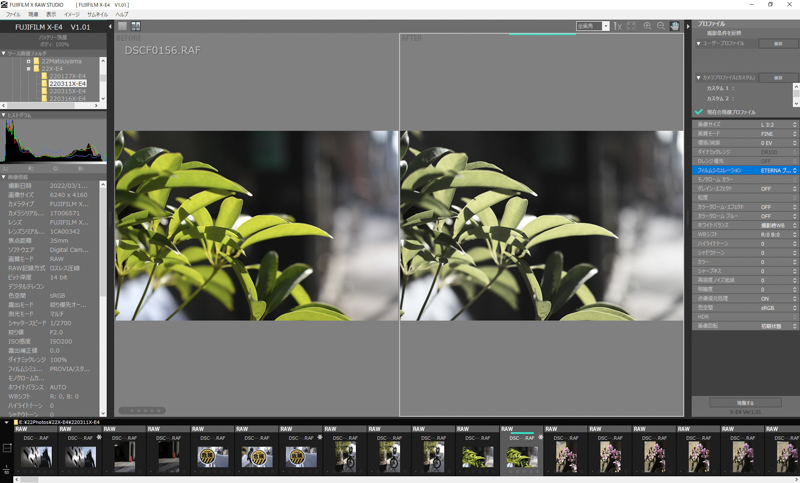Collapse the image information section
The height and width of the screenshot is (483, 800).
click(4, 177)
